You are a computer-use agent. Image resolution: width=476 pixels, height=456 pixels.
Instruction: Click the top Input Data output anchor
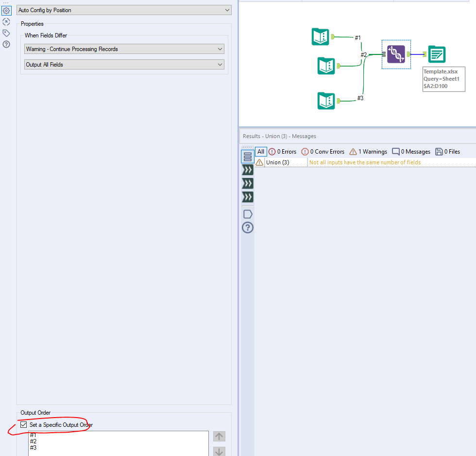point(333,37)
